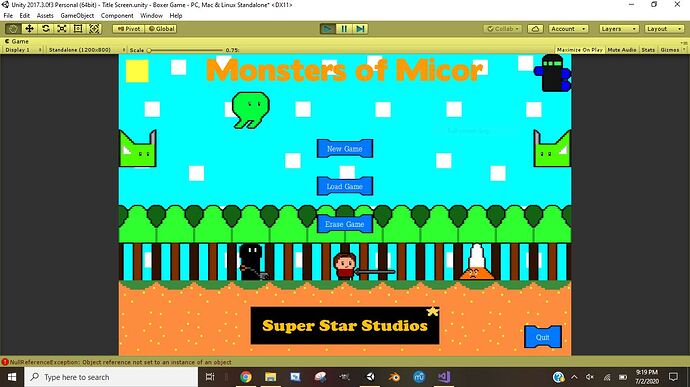Select the Game view tab

coord(17,41)
